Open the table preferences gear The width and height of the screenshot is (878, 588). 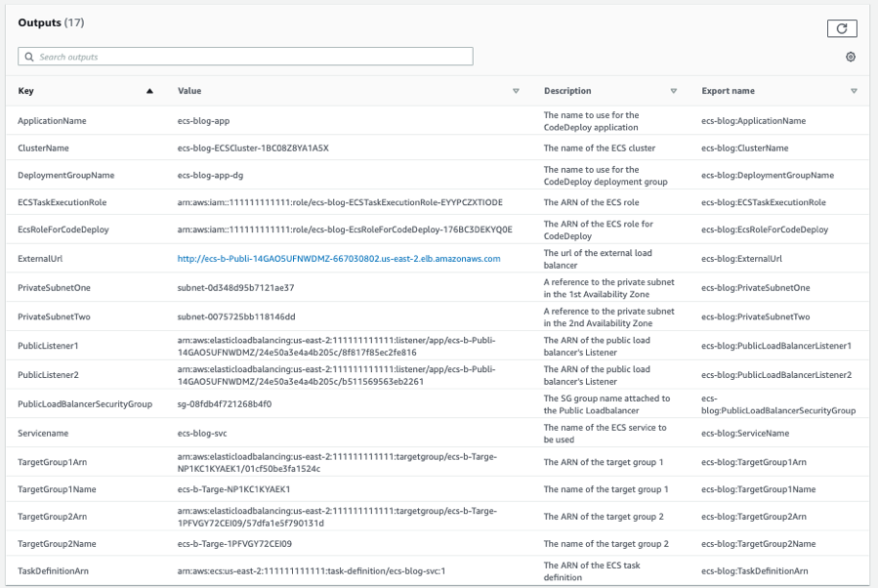(850, 57)
